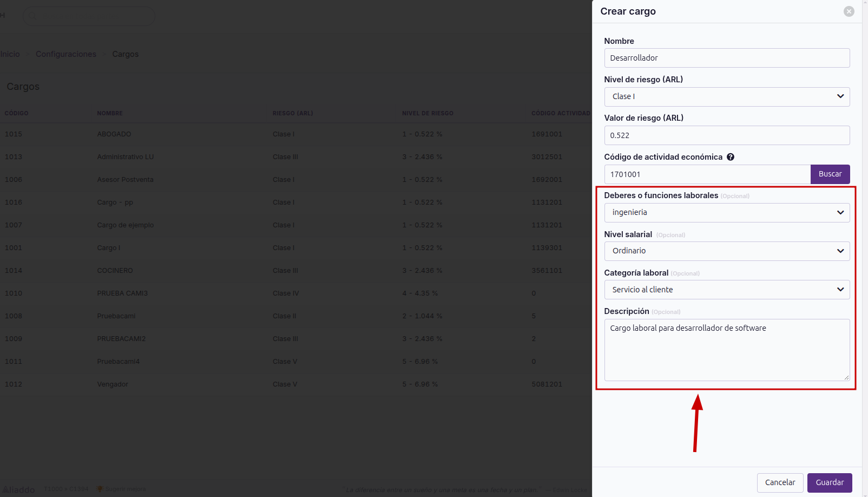Select the Asesor Postventa row name
This screenshot has height=497, width=868.
tap(125, 180)
